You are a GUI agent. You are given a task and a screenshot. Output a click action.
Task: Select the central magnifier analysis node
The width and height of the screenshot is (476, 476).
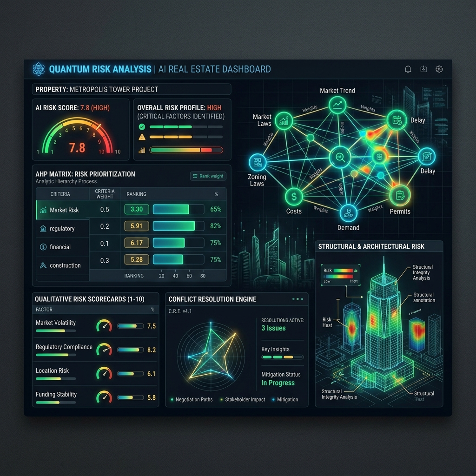click(x=340, y=157)
